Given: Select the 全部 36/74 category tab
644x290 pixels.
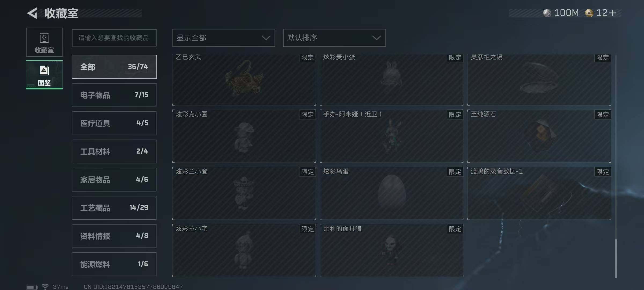Looking at the screenshot, I should [114, 67].
